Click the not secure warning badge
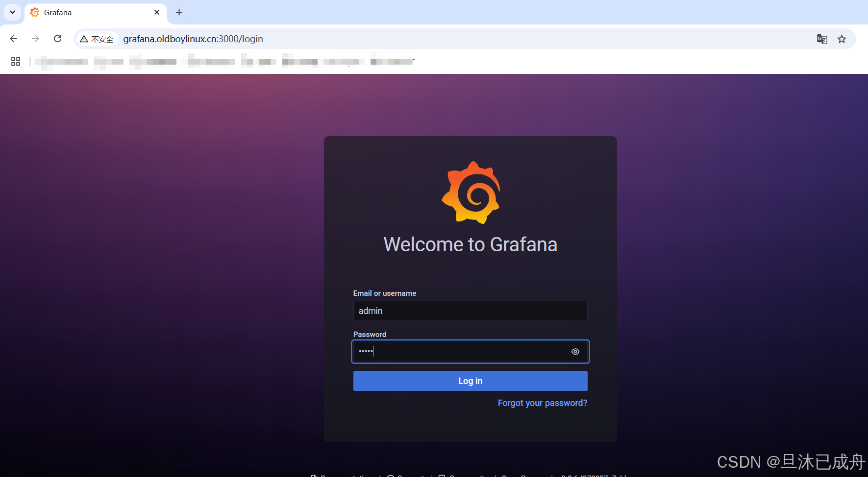This screenshot has width=868, height=477. 97,39
